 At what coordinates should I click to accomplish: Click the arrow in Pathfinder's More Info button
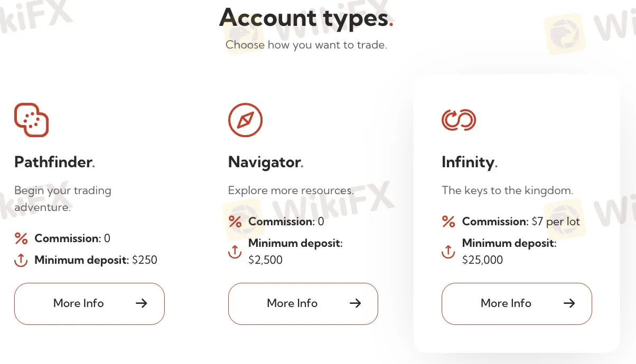coord(141,303)
